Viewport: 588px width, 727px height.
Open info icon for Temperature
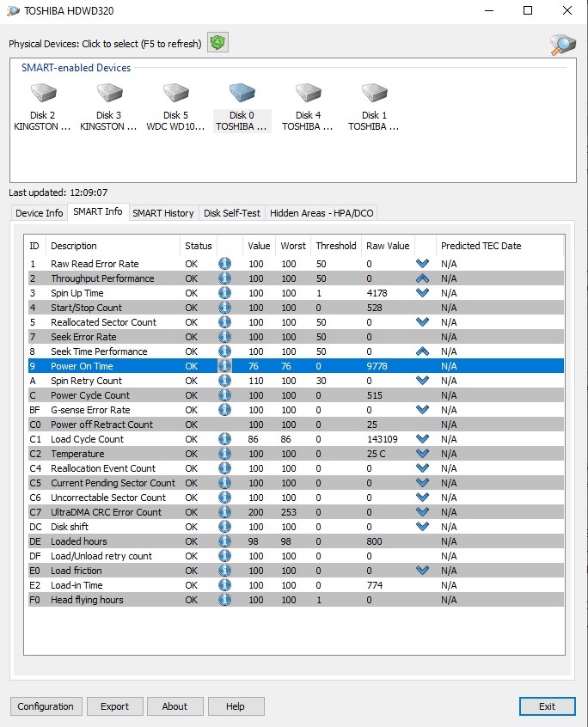224,454
